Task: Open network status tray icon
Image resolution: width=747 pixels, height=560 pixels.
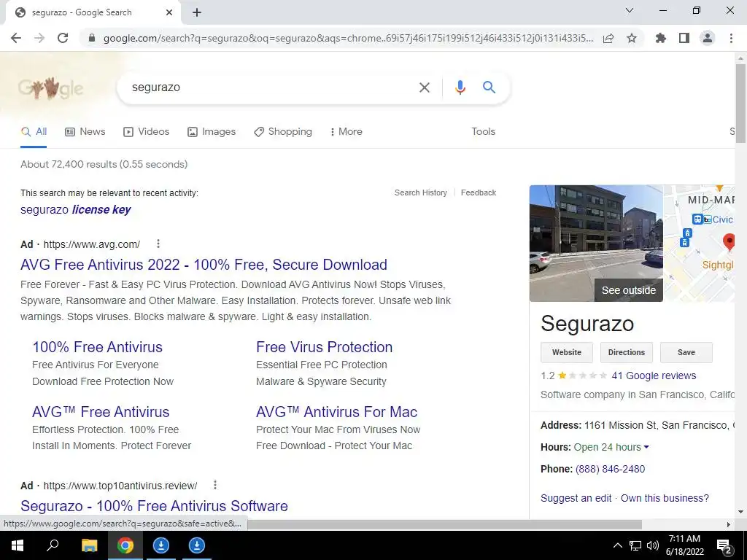Action: 635,545
